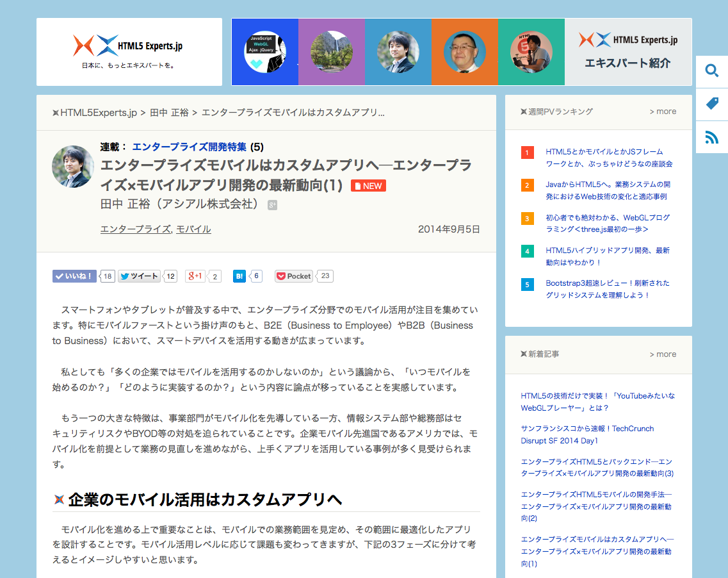
Task: Click the Google +1 button
Action: (x=195, y=276)
